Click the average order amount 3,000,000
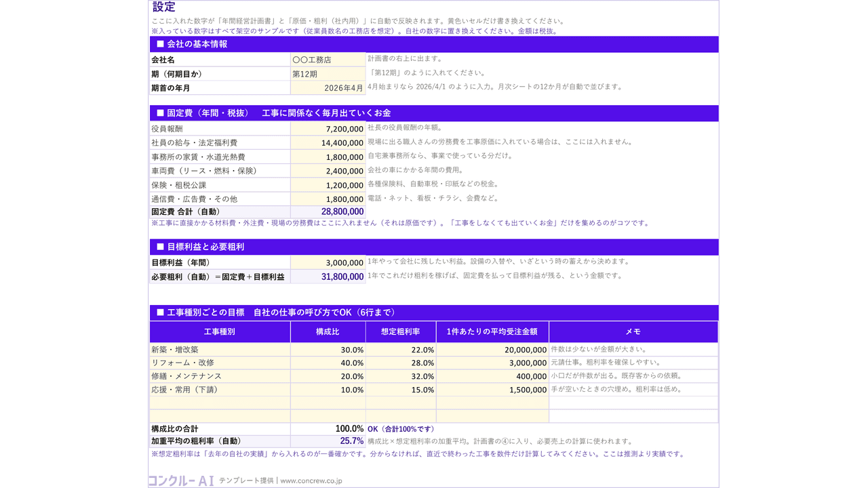Viewport: 868px width, 488px height. tap(492, 363)
